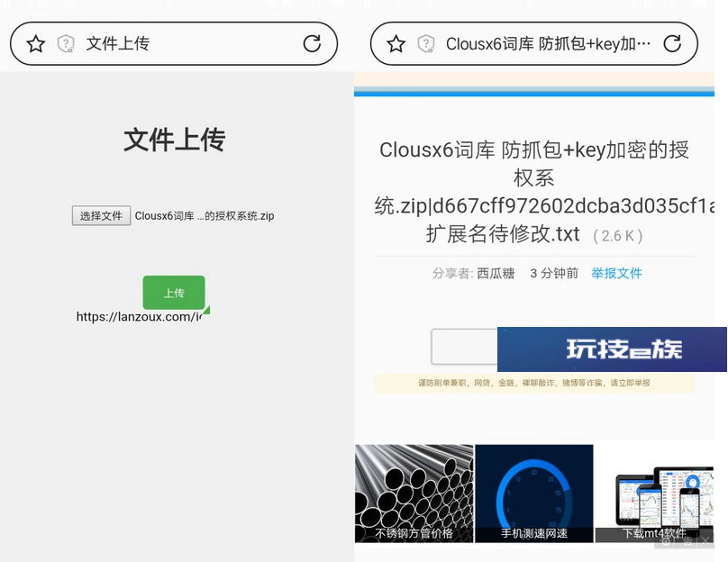Open the https://lanzoux.com link under the upload button
The height and width of the screenshot is (562, 728).
coord(140,316)
